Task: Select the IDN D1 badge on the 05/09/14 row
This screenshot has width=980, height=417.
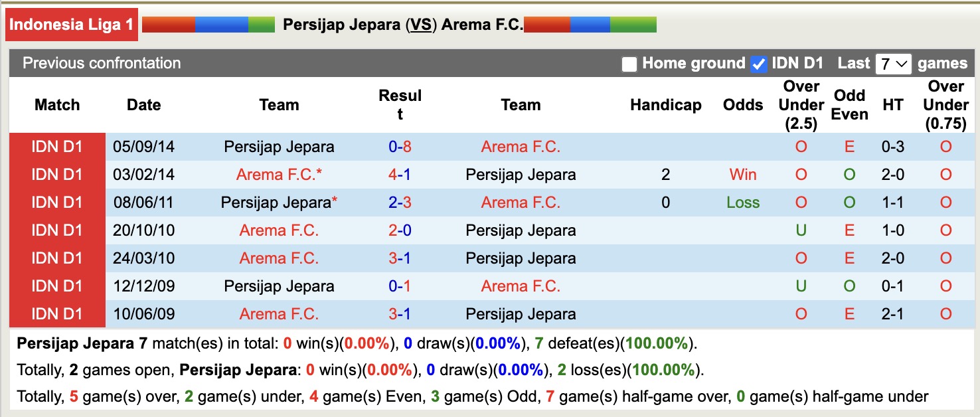Action: point(57,147)
